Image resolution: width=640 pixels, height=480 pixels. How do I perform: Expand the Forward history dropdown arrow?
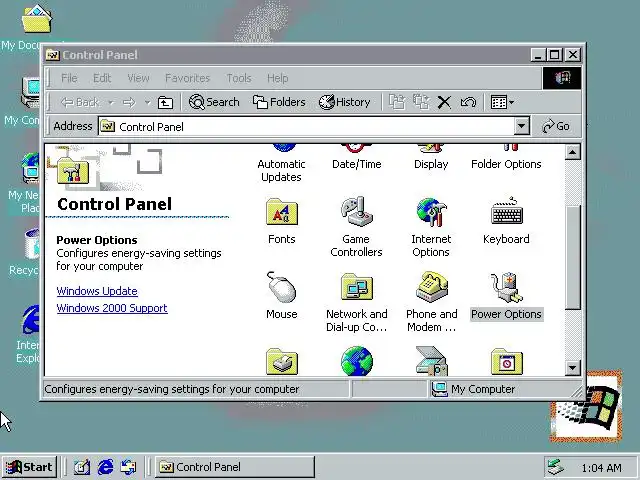tap(147, 102)
